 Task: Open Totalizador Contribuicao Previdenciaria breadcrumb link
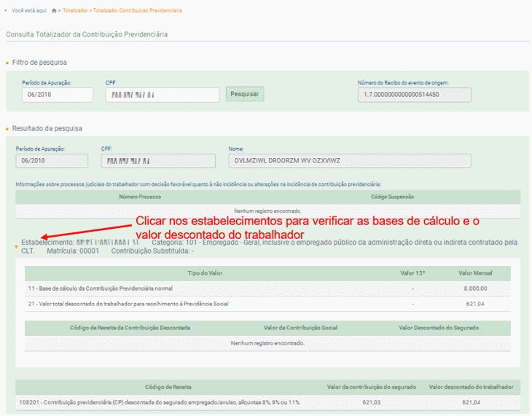click(x=138, y=11)
